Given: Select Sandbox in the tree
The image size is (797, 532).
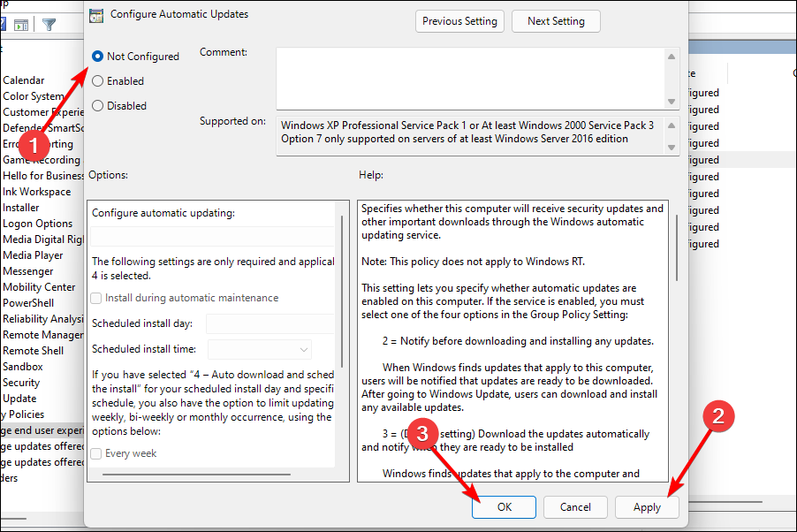Looking at the screenshot, I should point(23,366).
